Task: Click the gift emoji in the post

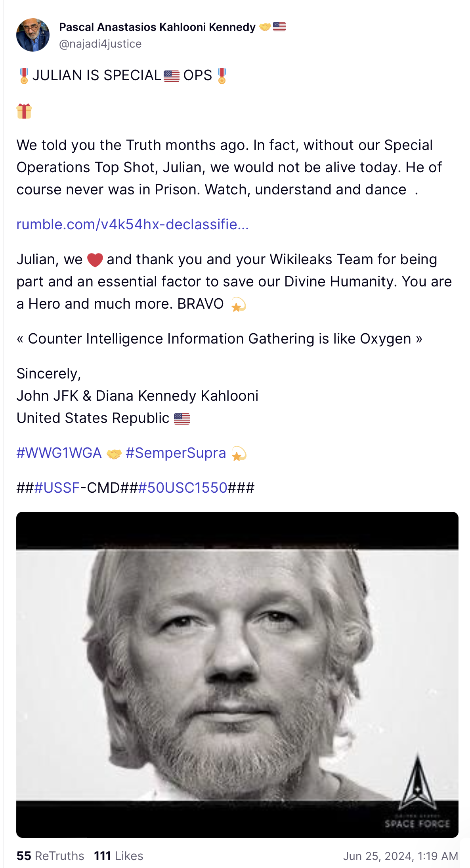Action: point(24,111)
